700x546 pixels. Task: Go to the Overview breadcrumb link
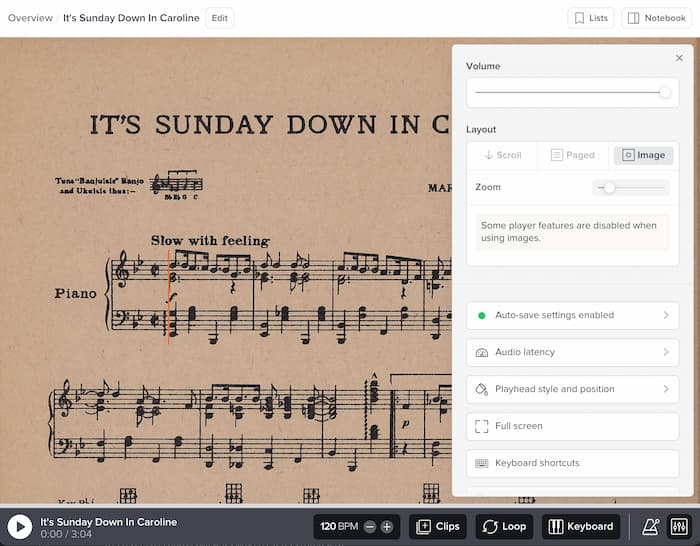click(x=30, y=18)
